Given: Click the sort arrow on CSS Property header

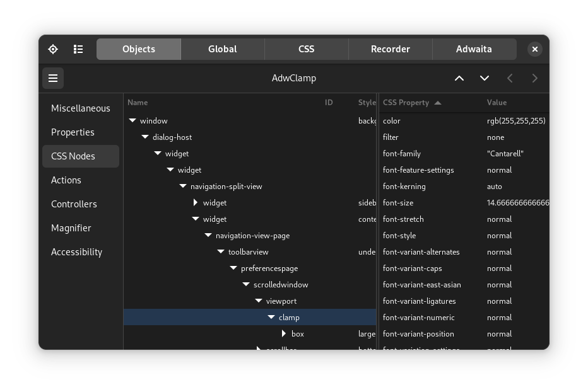Looking at the screenshot, I should point(438,102).
